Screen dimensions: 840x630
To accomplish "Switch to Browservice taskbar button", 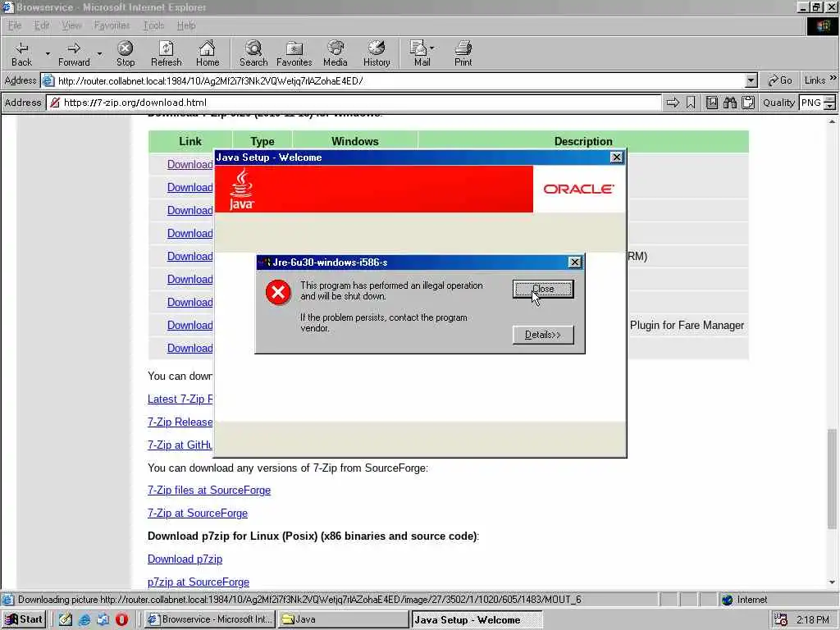I will pos(211,619).
